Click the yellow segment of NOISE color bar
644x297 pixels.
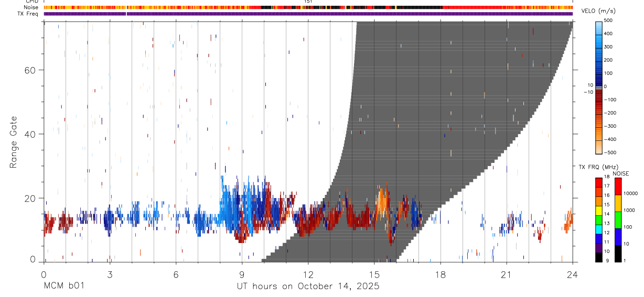coord(618,203)
